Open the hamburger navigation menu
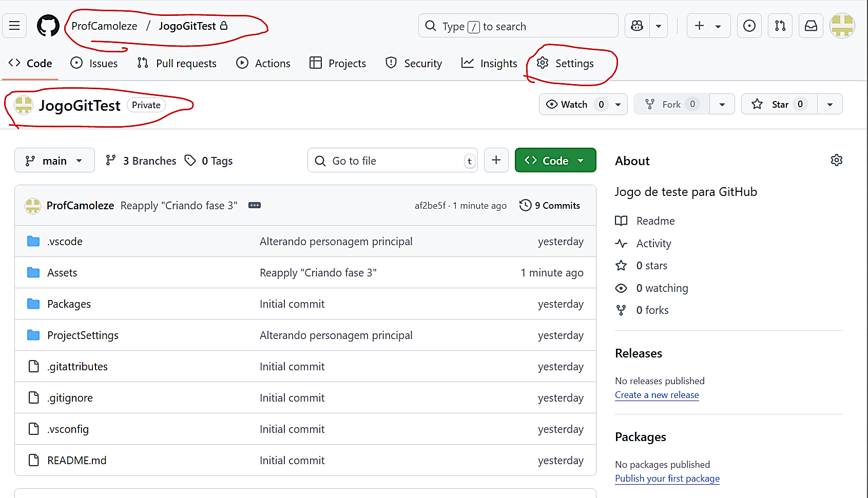Screen dimensions: 868x498 click(x=14, y=26)
